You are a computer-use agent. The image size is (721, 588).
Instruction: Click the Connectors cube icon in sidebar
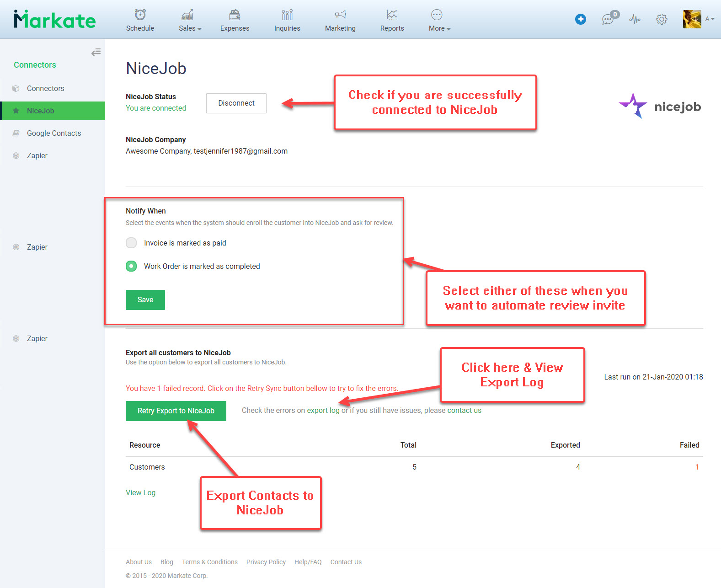tap(16, 89)
